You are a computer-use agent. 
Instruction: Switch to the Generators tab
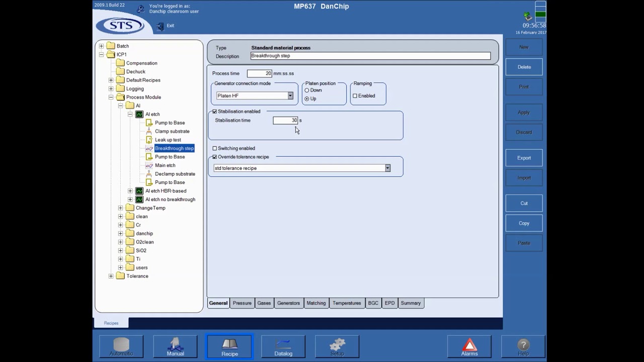(288, 303)
